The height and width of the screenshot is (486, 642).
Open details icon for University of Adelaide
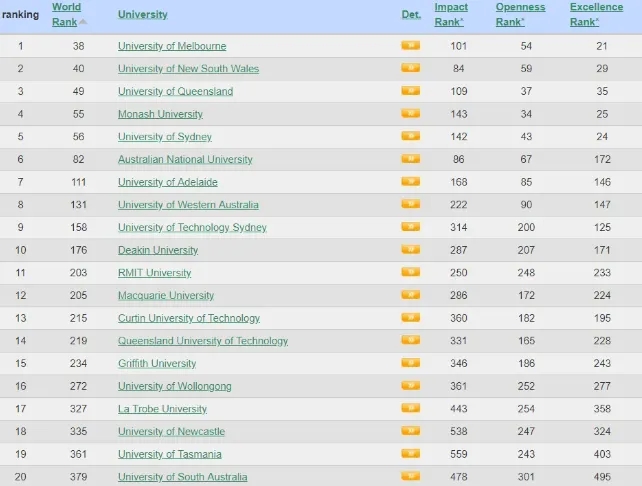(411, 181)
